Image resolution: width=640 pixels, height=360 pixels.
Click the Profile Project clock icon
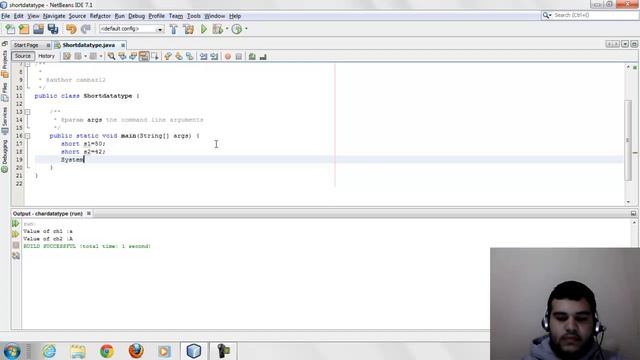pos(237,29)
